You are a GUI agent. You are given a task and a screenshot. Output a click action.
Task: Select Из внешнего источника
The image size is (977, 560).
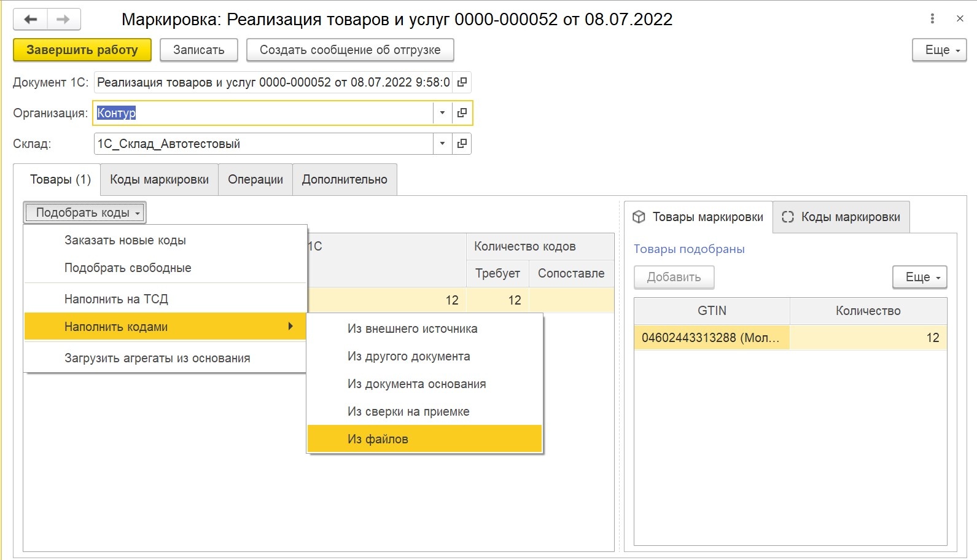(425, 329)
